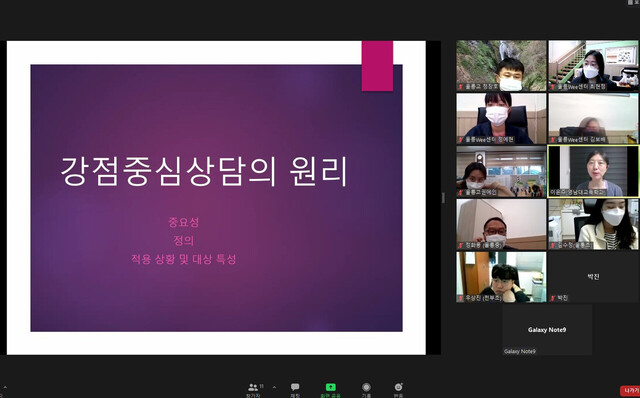Select the blurred 울릉Wee센터 tile on the right
640x398 pixels.
coord(593,118)
